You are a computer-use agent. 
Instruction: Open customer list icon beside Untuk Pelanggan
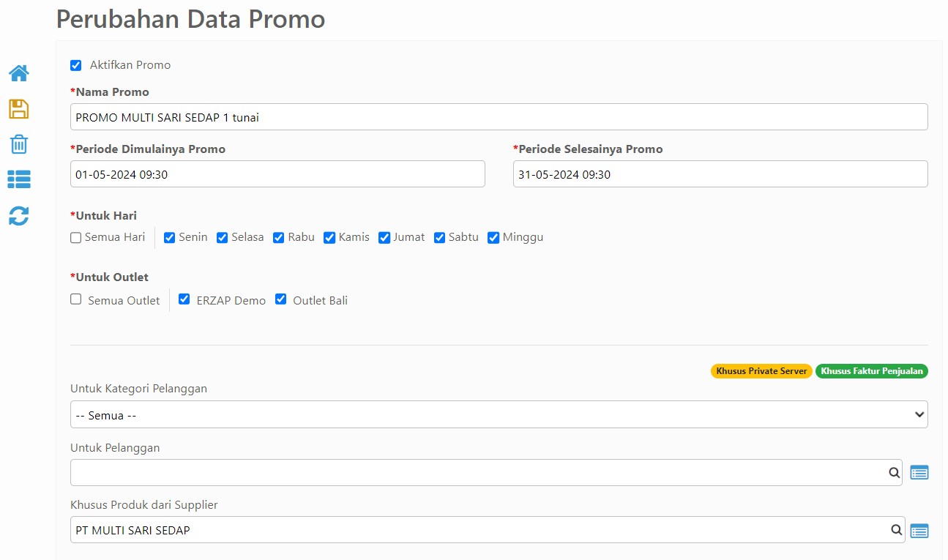[919, 473]
